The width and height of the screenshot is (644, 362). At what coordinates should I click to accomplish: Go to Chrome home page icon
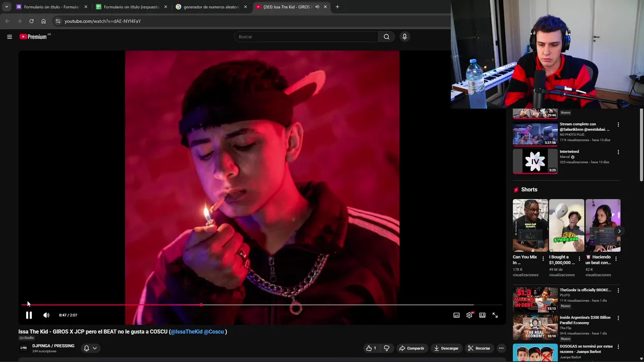click(43, 21)
